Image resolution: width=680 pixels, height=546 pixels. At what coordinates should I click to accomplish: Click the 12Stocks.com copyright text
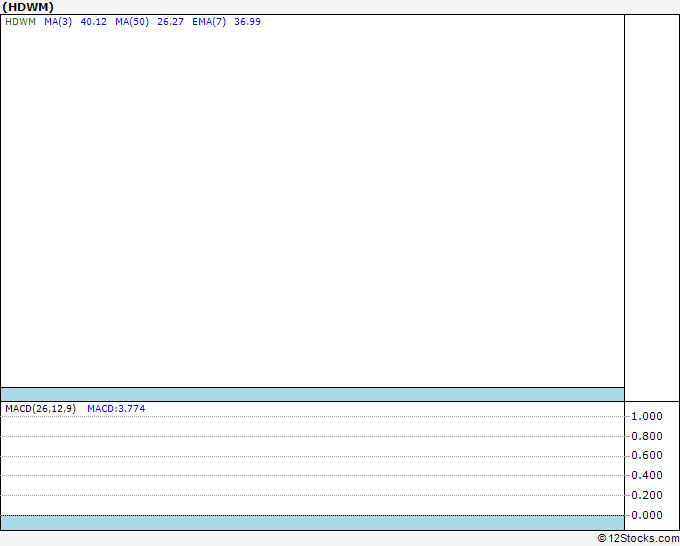(638, 539)
